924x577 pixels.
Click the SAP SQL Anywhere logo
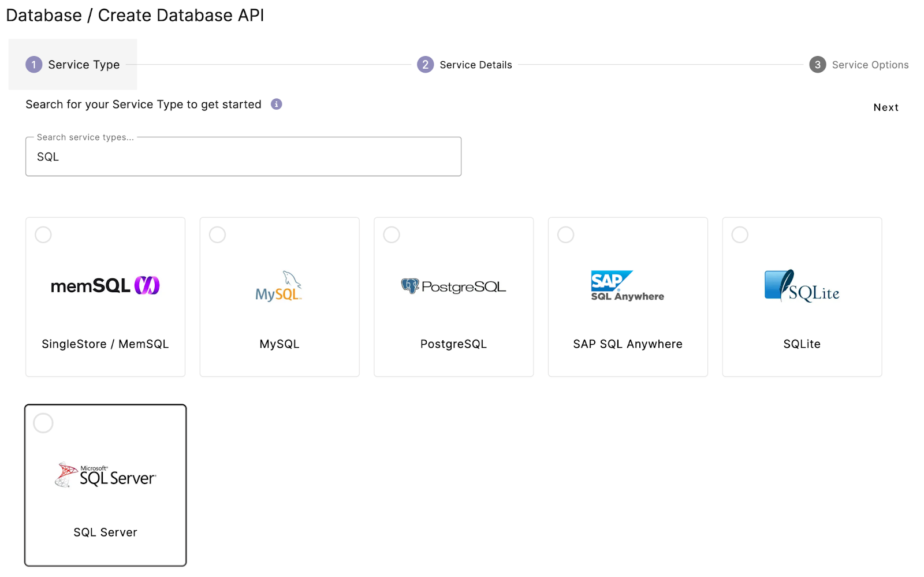(627, 286)
